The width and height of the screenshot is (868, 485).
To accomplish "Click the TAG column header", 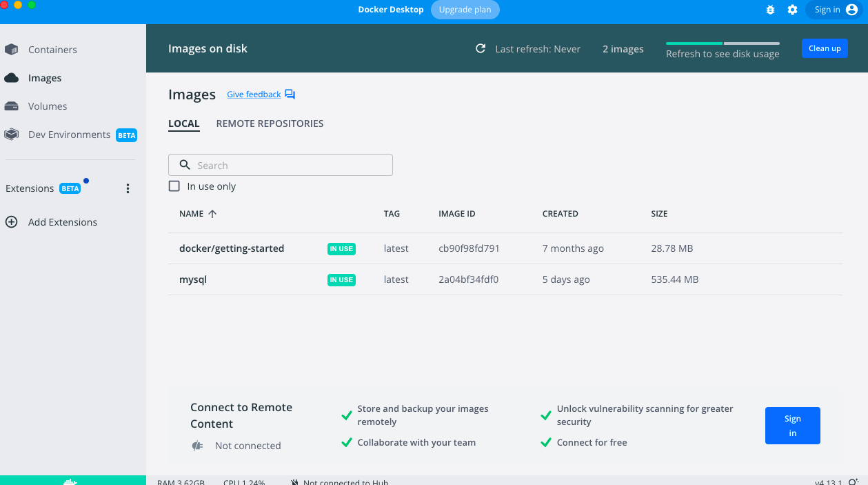I will [392, 214].
